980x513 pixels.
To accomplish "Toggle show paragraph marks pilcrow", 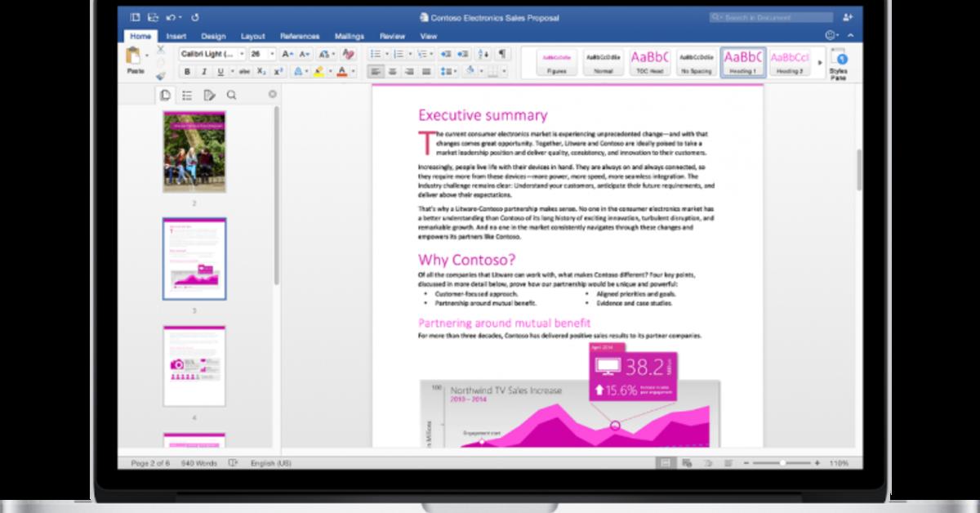I will click(x=503, y=54).
